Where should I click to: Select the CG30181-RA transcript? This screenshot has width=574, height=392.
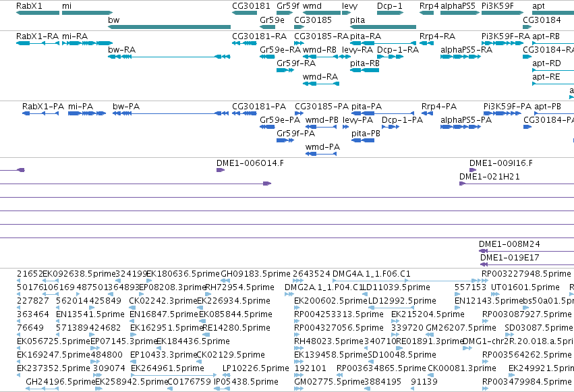[245, 43]
